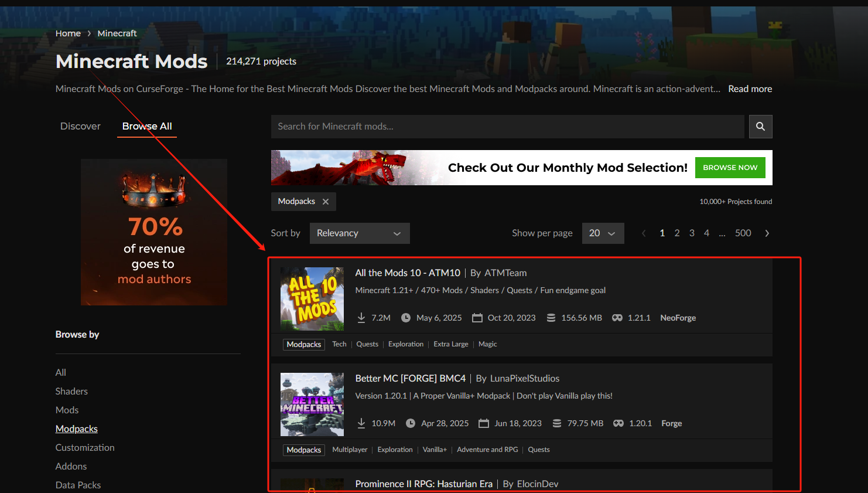
Task: Click download count icon for All the Mods 10
Action: 361,318
